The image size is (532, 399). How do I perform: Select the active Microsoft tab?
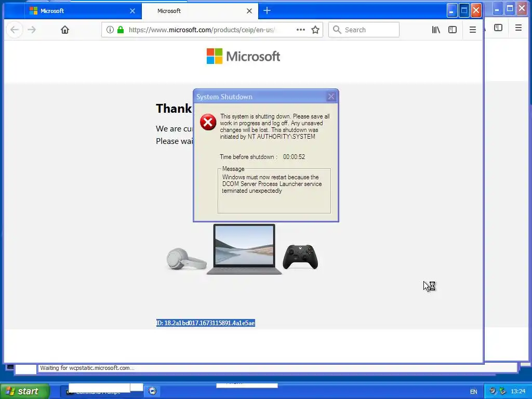pyautogui.click(x=200, y=11)
